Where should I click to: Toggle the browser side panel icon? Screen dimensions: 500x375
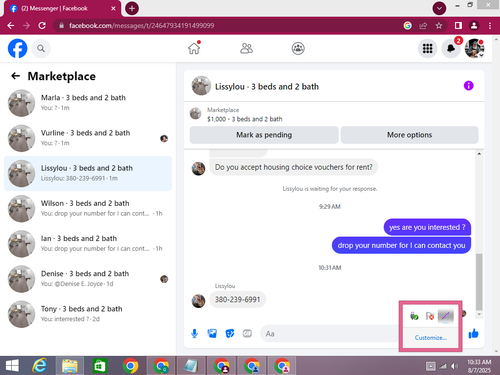[458, 26]
